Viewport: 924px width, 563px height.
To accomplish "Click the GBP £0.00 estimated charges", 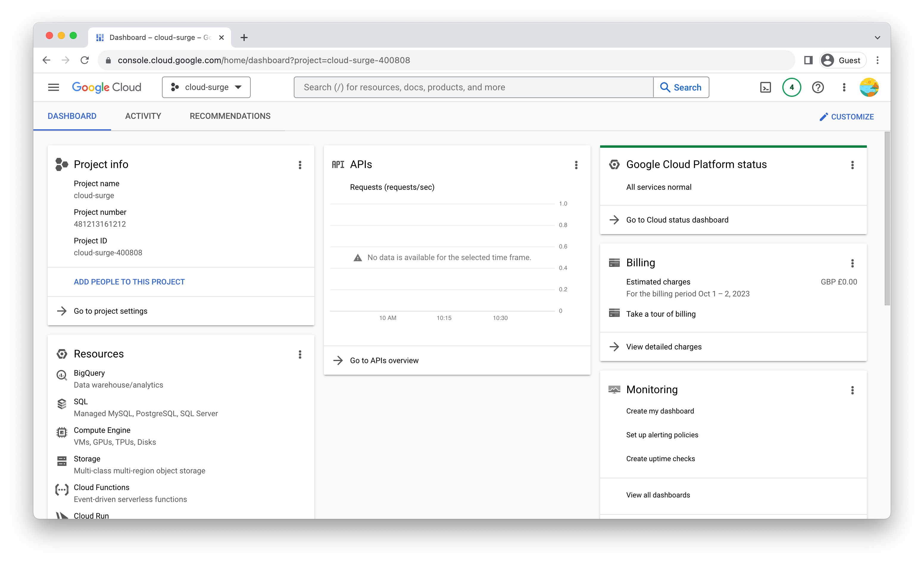I will tap(839, 282).
